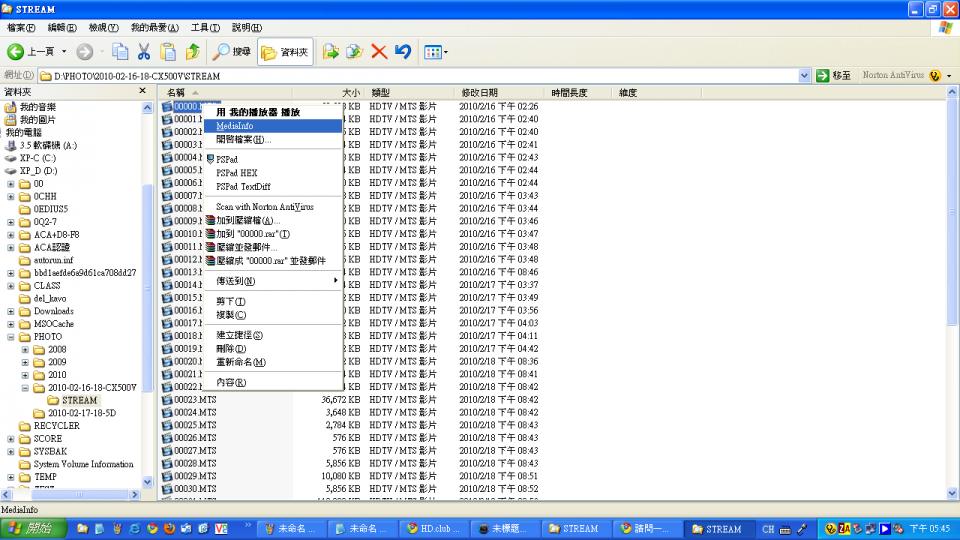This screenshot has height=540, width=960.
Task: Click the Undo arrow toolbar icon
Action: click(403, 52)
